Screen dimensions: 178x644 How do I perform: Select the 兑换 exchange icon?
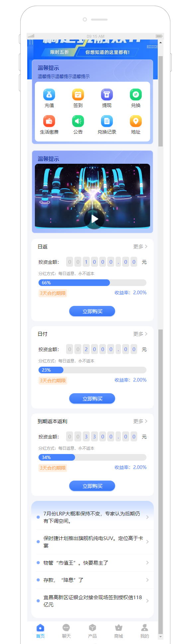136,95
